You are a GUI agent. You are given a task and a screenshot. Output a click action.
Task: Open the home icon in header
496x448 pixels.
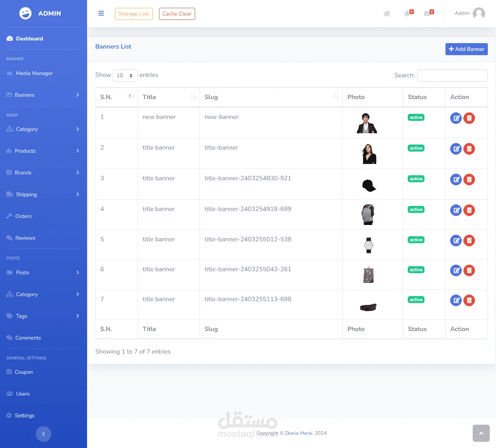(x=387, y=14)
